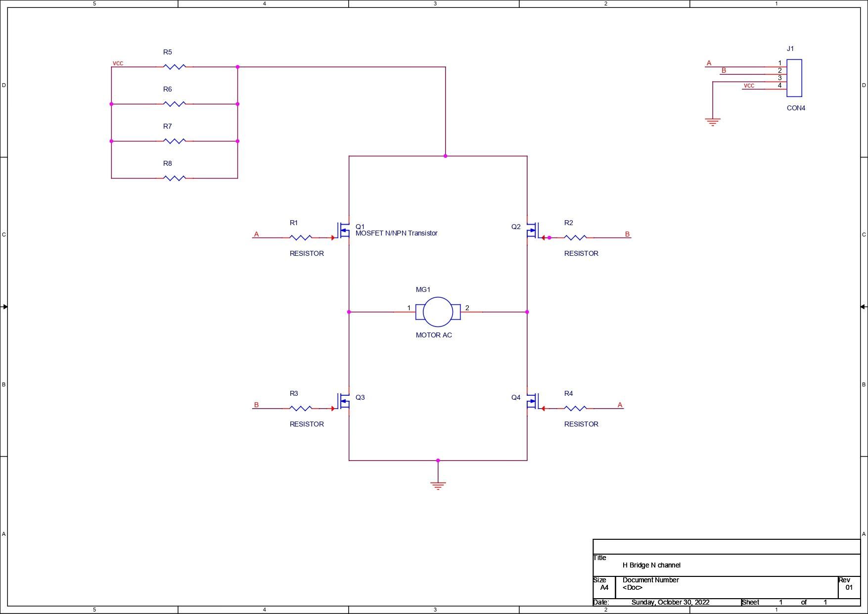Click resistor R3 symbol near Q3
Image resolution: width=868 pixels, height=614 pixels.
pyautogui.click(x=300, y=409)
